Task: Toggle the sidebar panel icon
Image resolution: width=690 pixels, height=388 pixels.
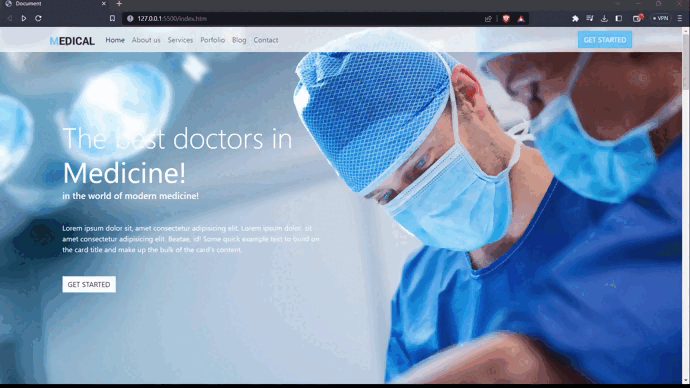Action: [619, 18]
